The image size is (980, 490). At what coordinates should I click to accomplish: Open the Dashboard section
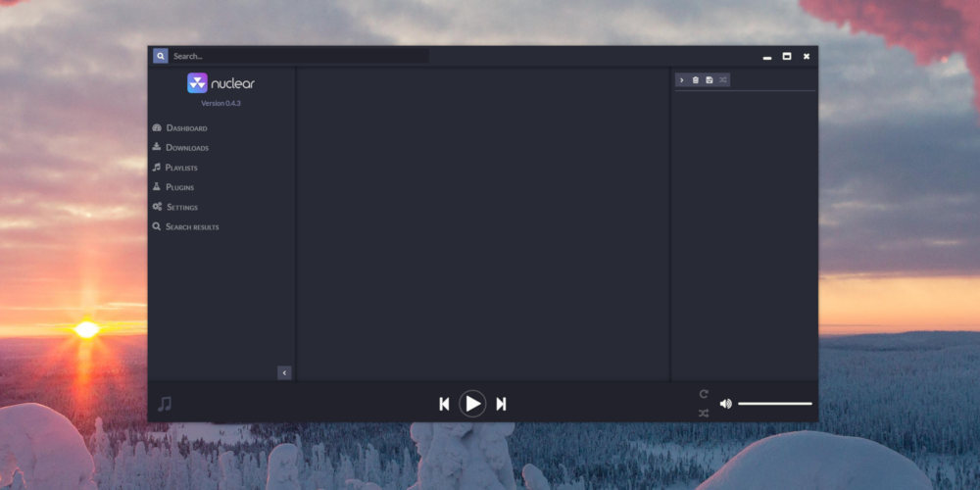pos(185,128)
